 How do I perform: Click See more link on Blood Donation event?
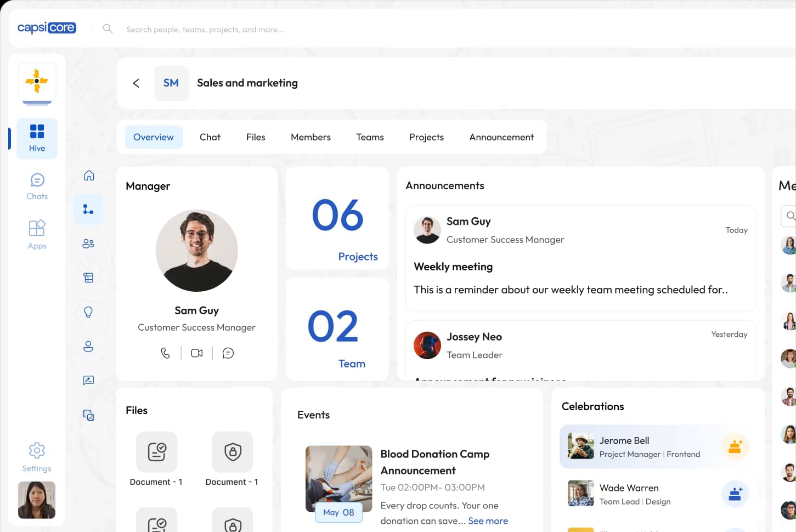pos(488,521)
